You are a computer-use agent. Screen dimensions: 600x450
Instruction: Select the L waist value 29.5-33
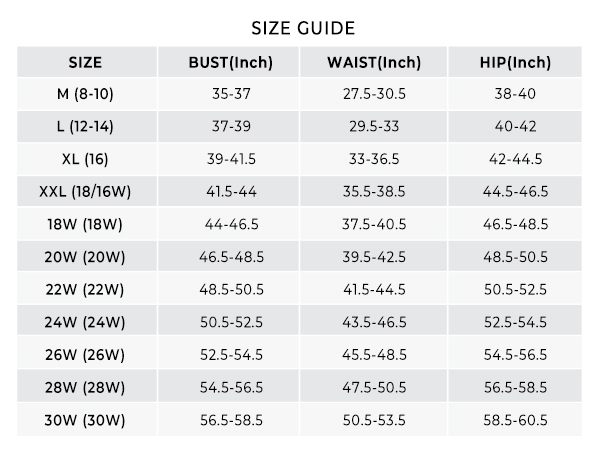(x=374, y=126)
